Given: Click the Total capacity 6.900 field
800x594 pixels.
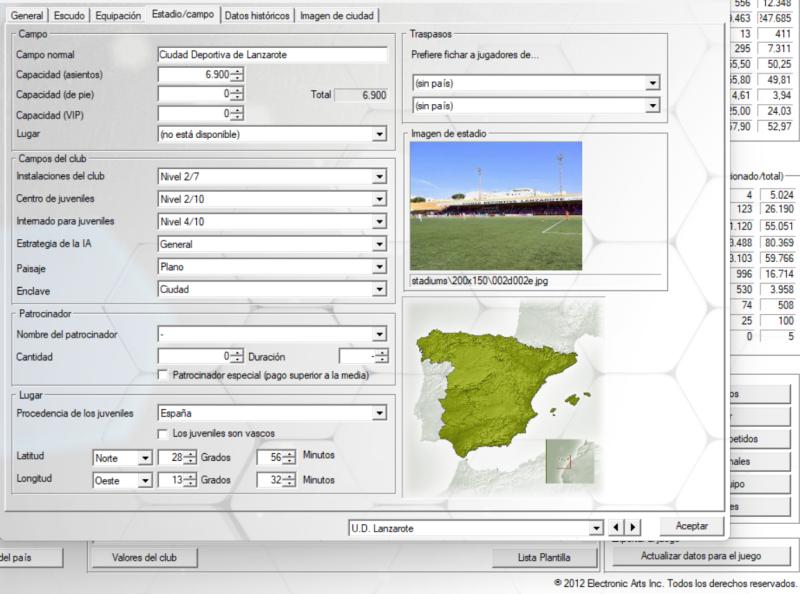Looking at the screenshot, I should (x=361, y=95).
